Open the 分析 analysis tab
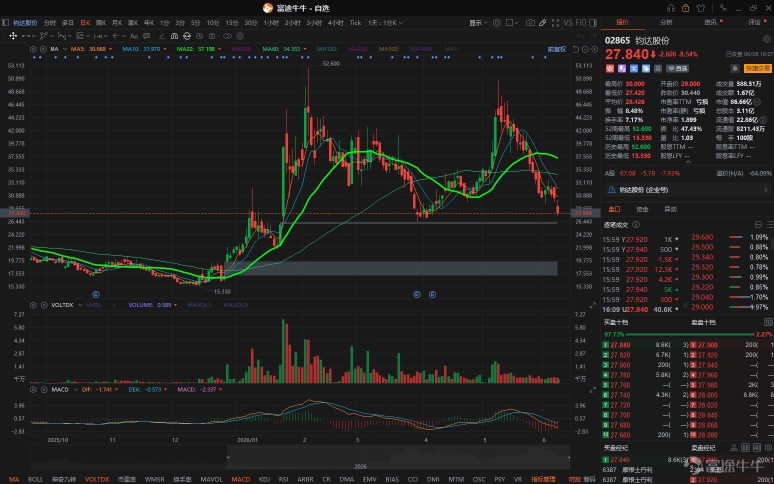Screen dimensions: 774x484 (x=666, y=22)
